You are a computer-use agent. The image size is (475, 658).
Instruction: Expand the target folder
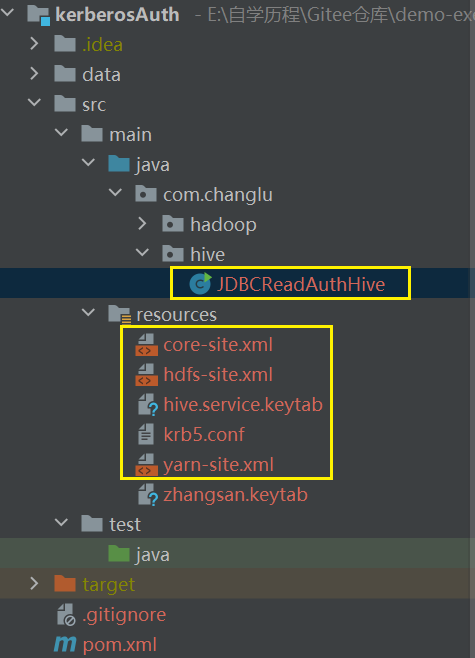[x=34, y=583]
